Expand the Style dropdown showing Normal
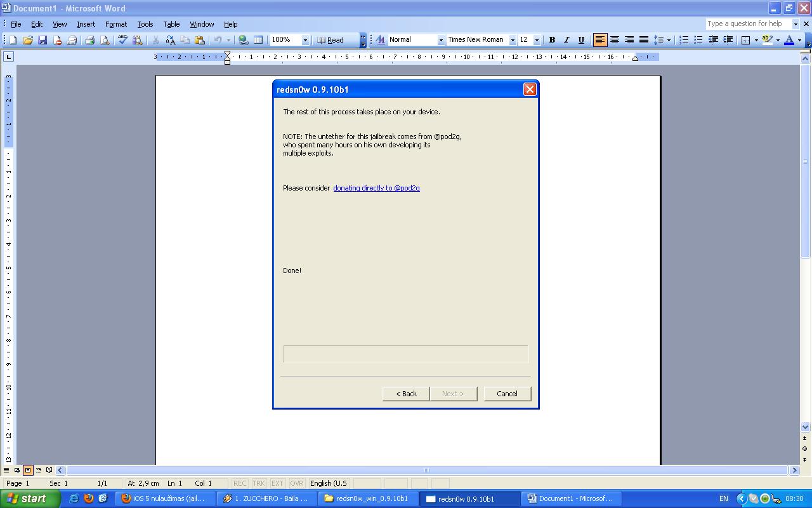Screen dimensions: 812x508 [x=441, y=40]
